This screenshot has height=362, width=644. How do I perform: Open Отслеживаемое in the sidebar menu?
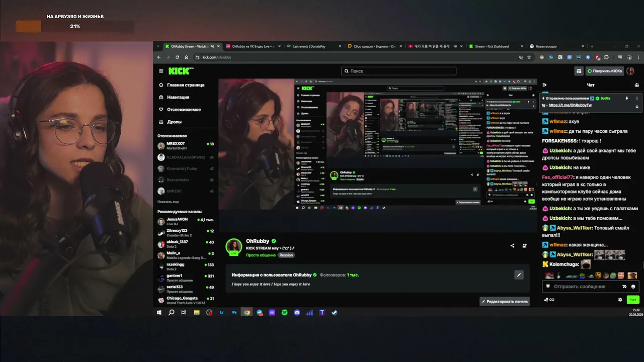click(180, 110)
